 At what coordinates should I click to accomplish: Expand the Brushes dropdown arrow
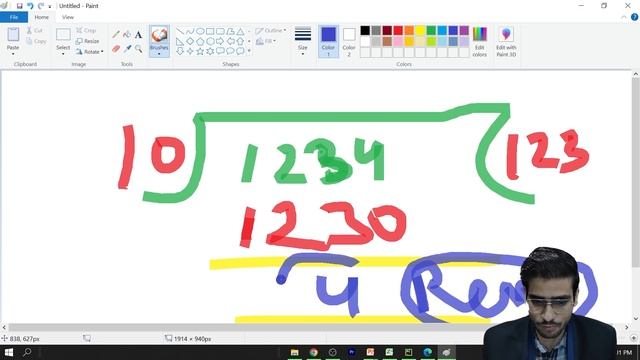pos(159,54)
